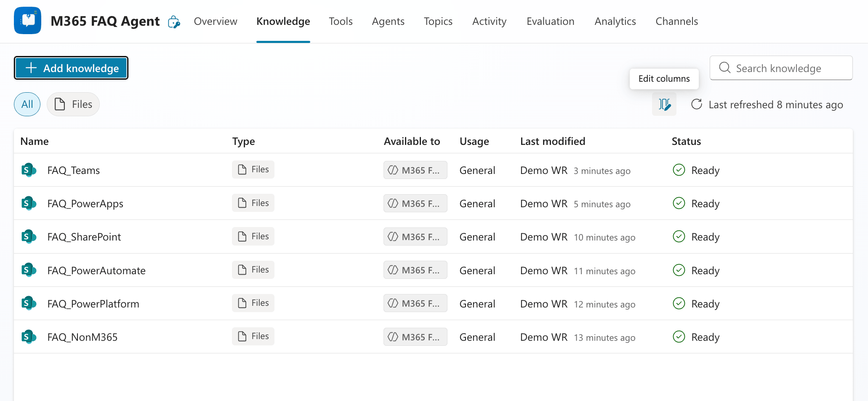Click the SharePoint icon for FAQ_PowerApps
Image resolution: width=868 pixels, height=401 pixels.
pos(29,203)
